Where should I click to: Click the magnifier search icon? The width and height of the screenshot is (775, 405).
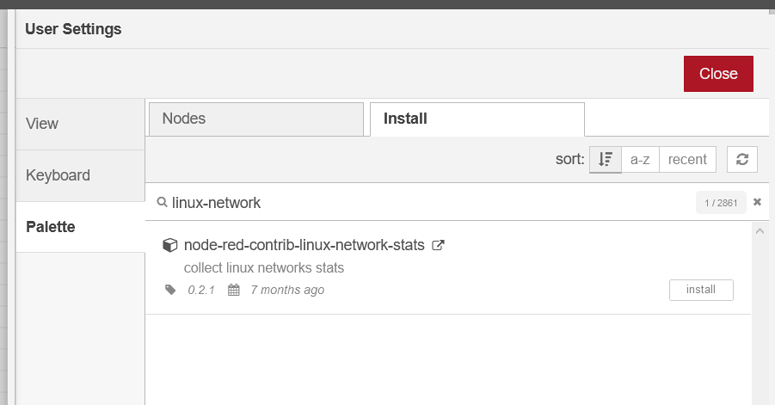162,202
